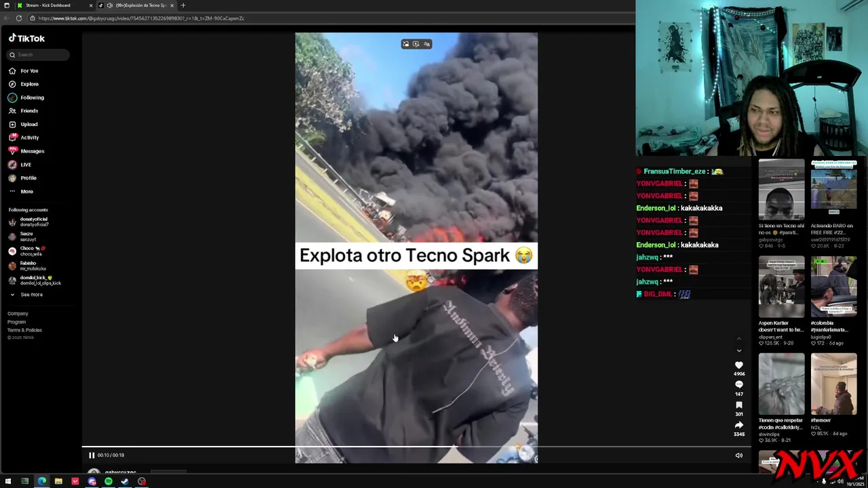Pause the playing video
The width and height of the screenshot is (868, 488).
pyautogui.click(x=92, y=455)
